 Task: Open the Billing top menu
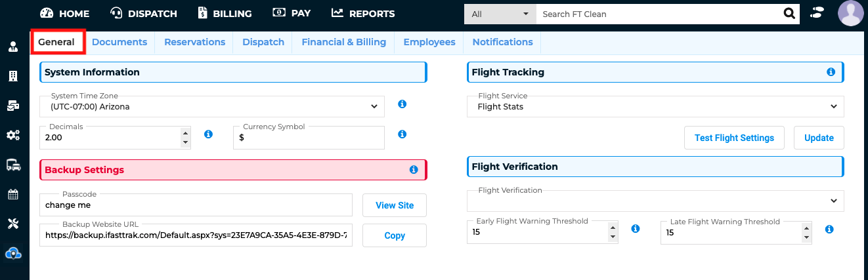pos(224,13)
